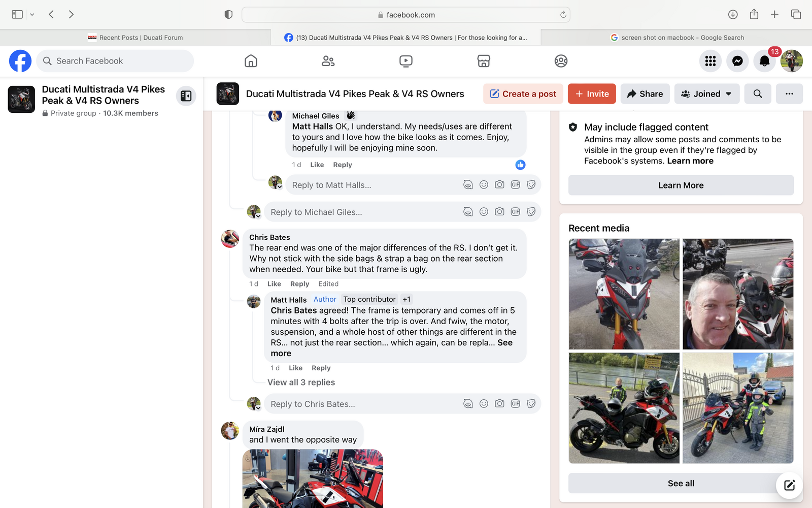This screenshot has width=812, height=508.
Task: Toggle group sidebar collapse icon
Action: pos(186,96)
